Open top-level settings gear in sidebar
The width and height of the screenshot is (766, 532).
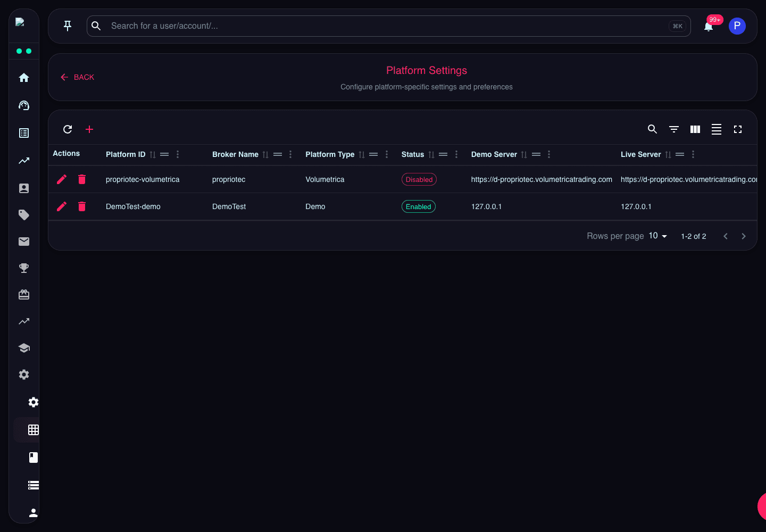point(24,375)
